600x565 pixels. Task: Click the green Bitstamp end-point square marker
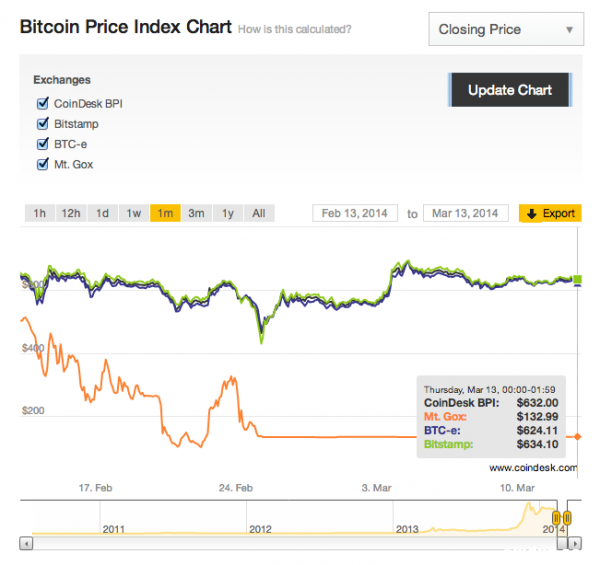tap(575, 279)
